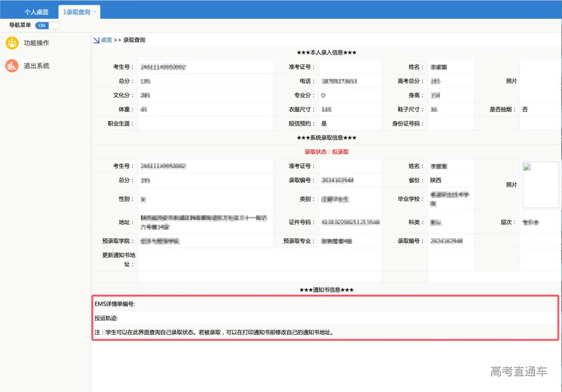Select the EMS详情单编号 row
The height and width of the screenshot is (392, 562).
point(325,304)
